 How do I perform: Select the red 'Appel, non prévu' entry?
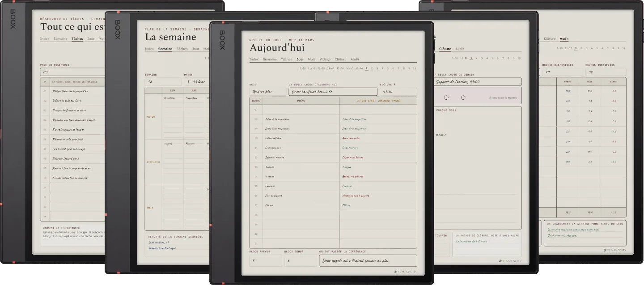378,138
